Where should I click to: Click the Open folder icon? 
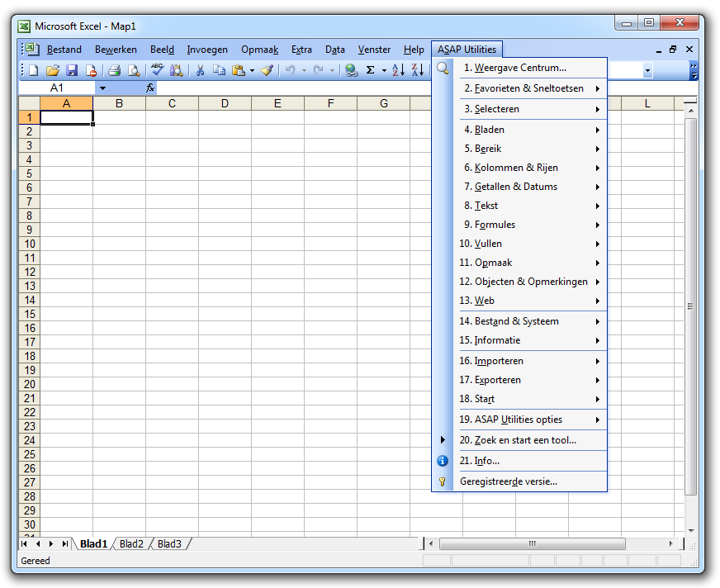point(53,70)
